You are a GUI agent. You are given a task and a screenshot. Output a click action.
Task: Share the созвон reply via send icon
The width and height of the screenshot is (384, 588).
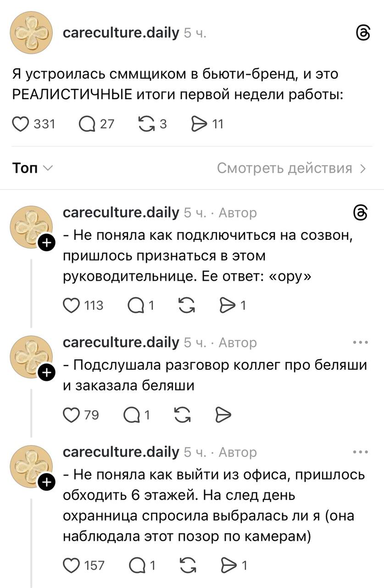pyautogui.click(x=227, y=305)
